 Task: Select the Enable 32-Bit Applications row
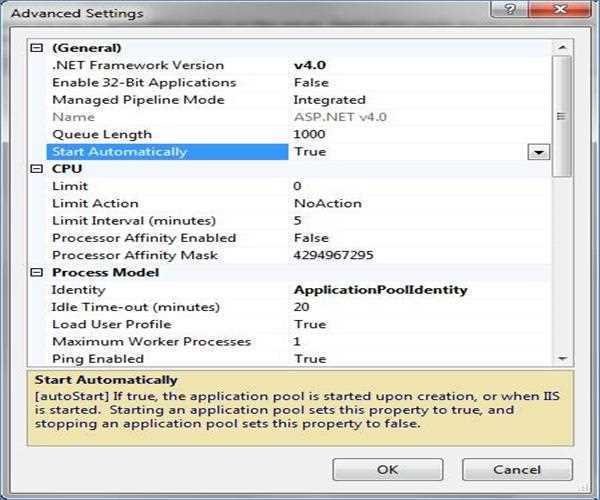(x=144, y=82)
